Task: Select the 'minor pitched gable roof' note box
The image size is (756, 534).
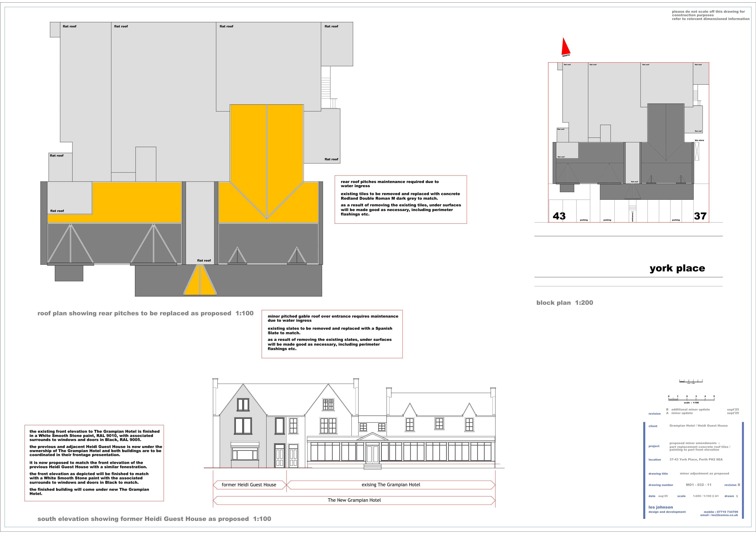Action: click(x=332, y=334)
